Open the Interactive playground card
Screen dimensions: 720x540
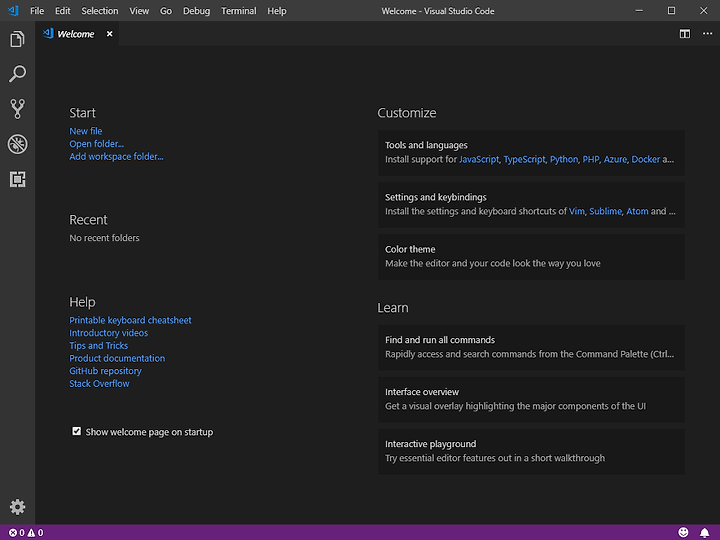click(531, 451)
